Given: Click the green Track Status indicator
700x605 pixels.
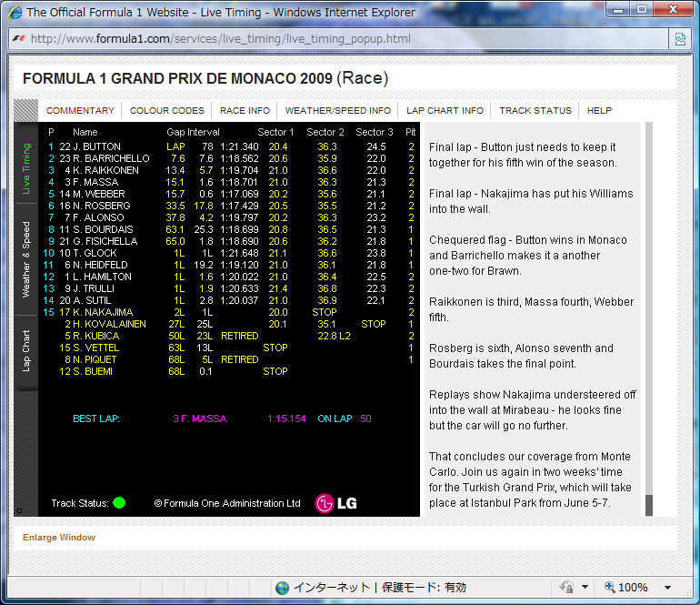Looking at the screenshot, I should click(x=119, y=503).
